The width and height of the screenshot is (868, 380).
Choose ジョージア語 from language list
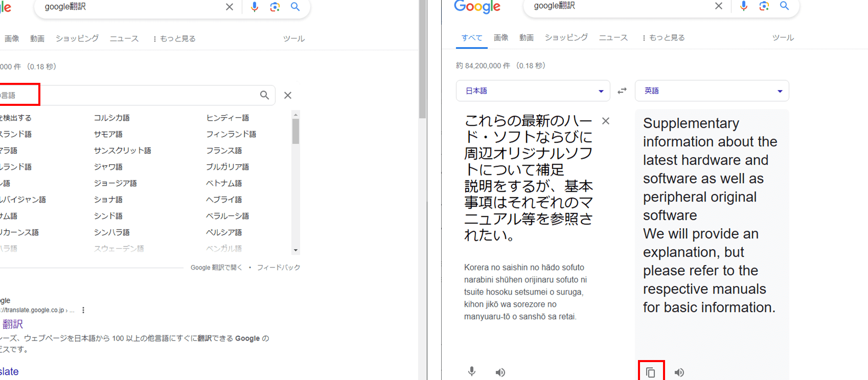pos(116,183)
